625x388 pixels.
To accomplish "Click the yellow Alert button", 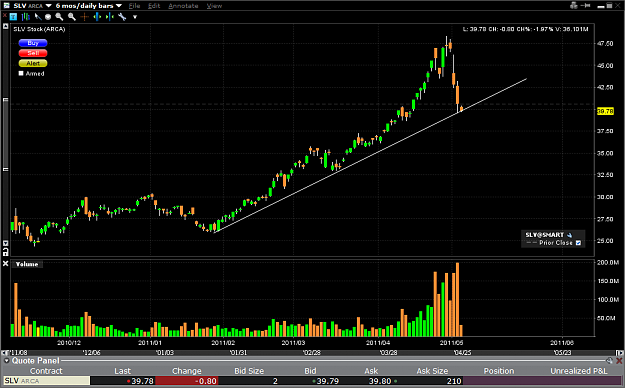I will tap(33, 63).
